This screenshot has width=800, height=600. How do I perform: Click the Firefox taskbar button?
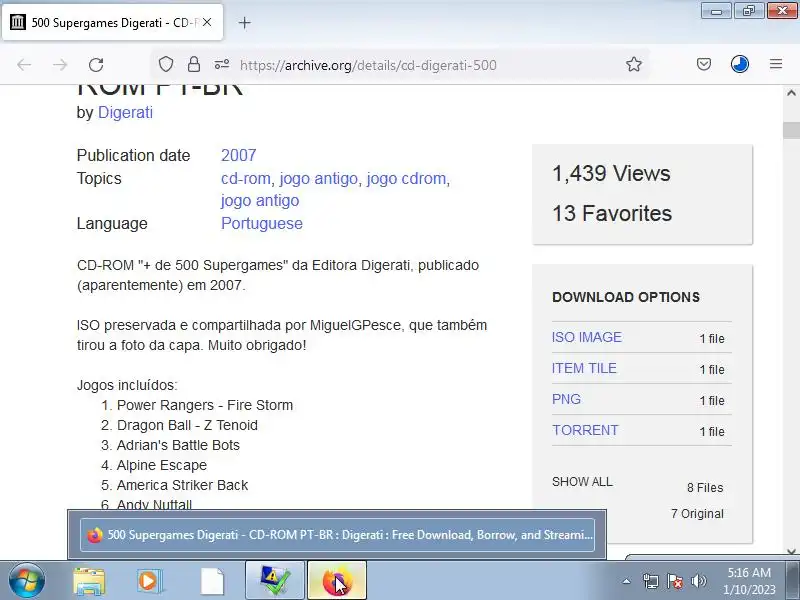(x=337, y=581)
